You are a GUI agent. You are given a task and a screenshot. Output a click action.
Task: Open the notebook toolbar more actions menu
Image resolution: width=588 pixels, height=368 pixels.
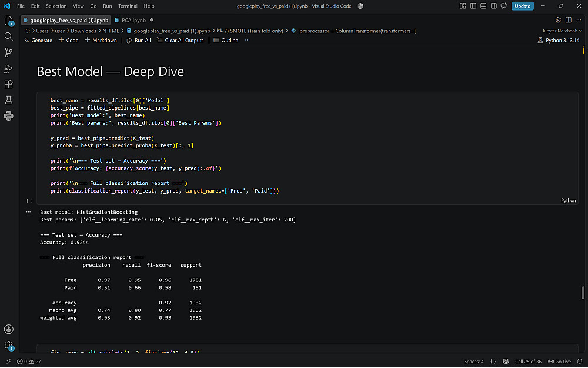pyautogui.click(x=247, y=40)
